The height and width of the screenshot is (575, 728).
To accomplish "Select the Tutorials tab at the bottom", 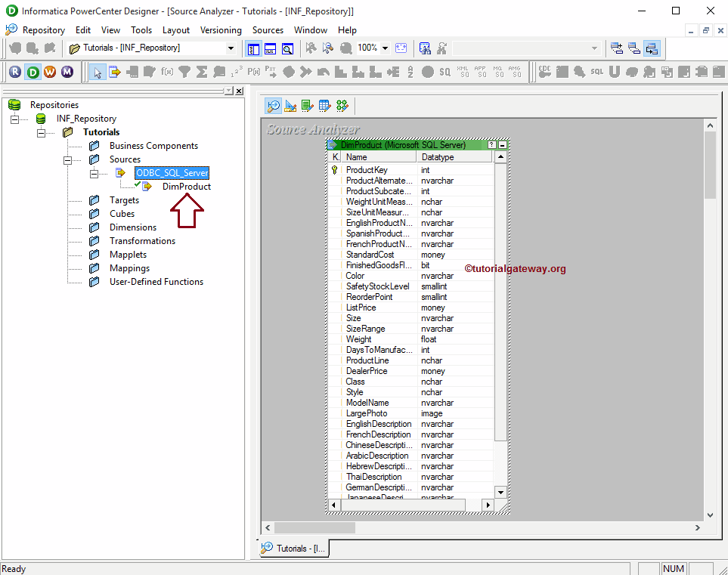I will pyautogui.click(x=293, y=549).
